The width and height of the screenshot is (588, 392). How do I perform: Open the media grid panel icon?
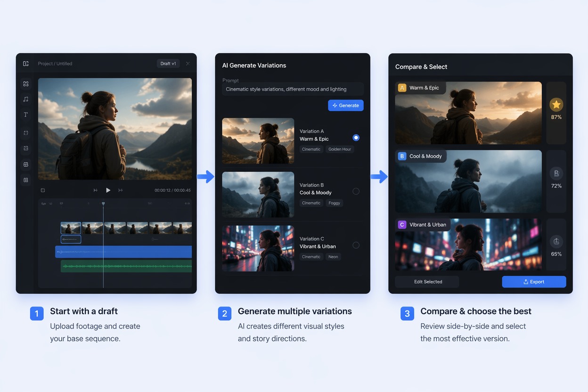[26, 84]
